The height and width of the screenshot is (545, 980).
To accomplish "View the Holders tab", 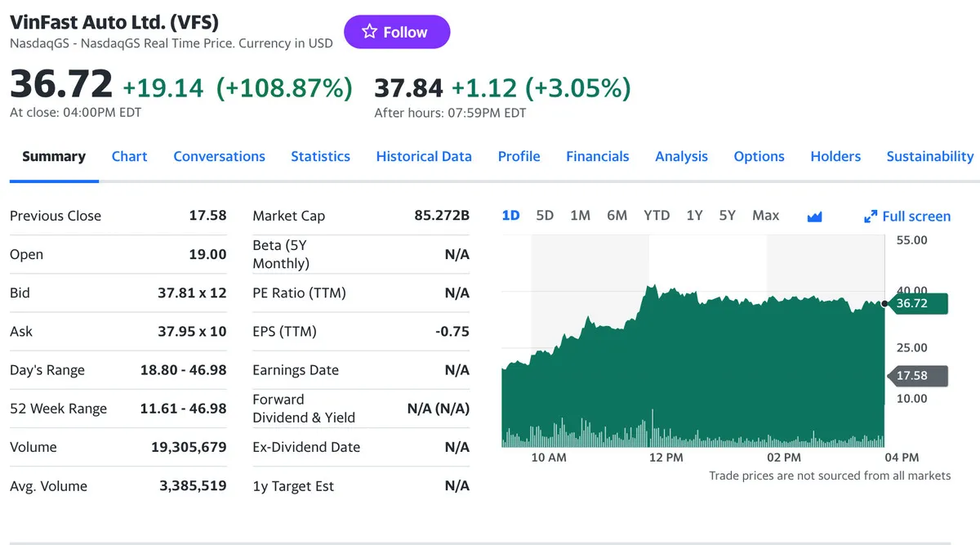I will [835, 156].
